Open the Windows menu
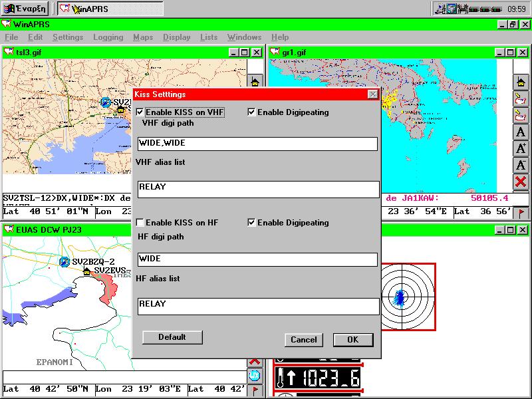 click(244, 37)
